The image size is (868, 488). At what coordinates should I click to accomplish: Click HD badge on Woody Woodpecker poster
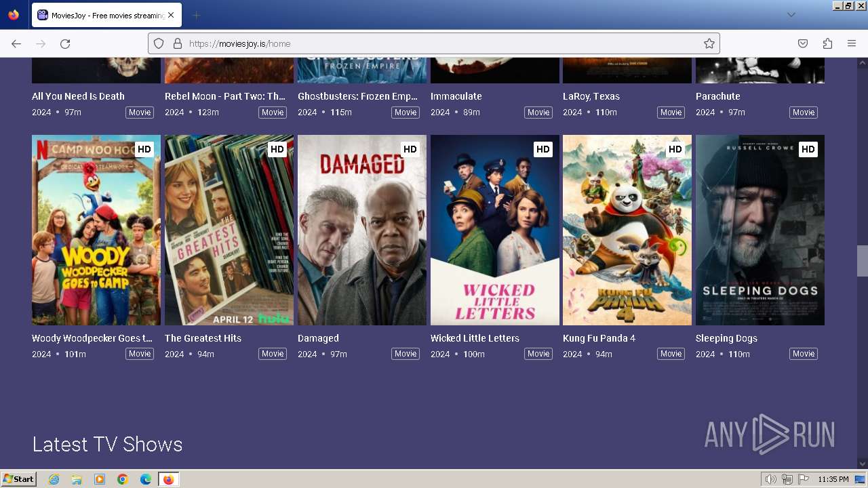click(144, 149)
